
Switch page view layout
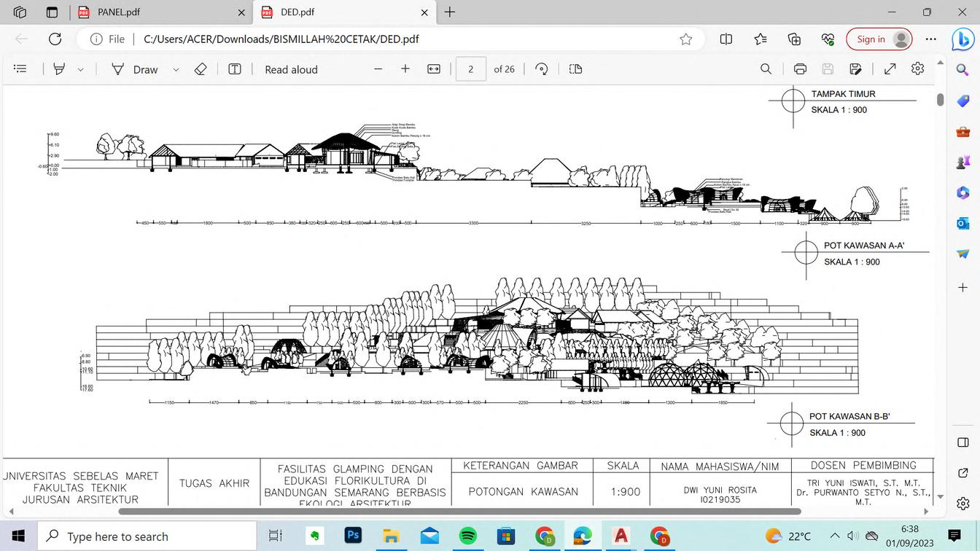point(575,69)
